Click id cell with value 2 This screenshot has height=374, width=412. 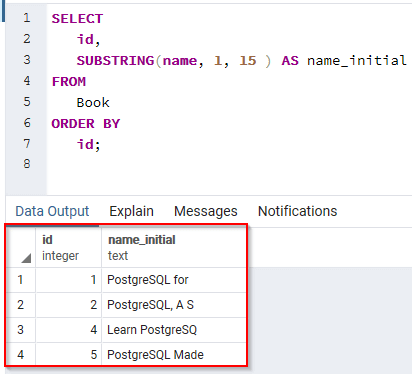coord(68,305)
